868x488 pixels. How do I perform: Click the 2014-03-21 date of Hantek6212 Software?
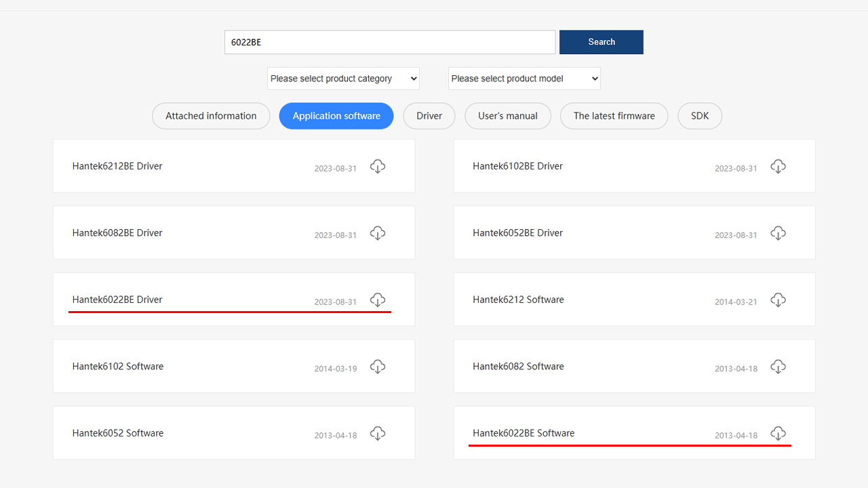[x=736, y=302]
